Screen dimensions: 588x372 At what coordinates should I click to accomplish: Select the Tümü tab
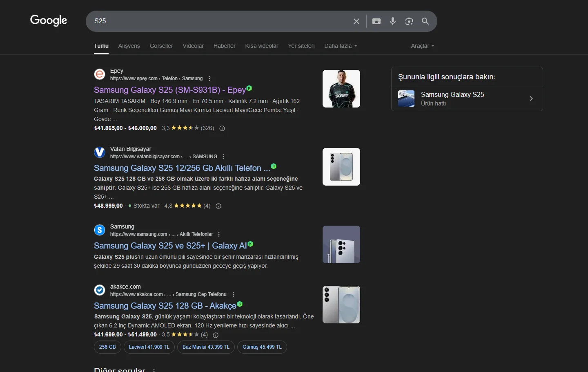click(x=101, y=46)
